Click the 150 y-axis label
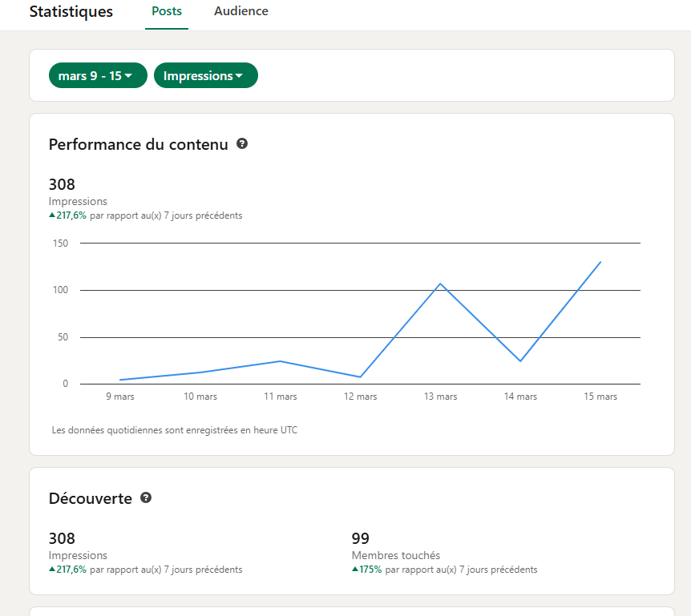Viewport: 691px width, 616px height. pos(60,243)
